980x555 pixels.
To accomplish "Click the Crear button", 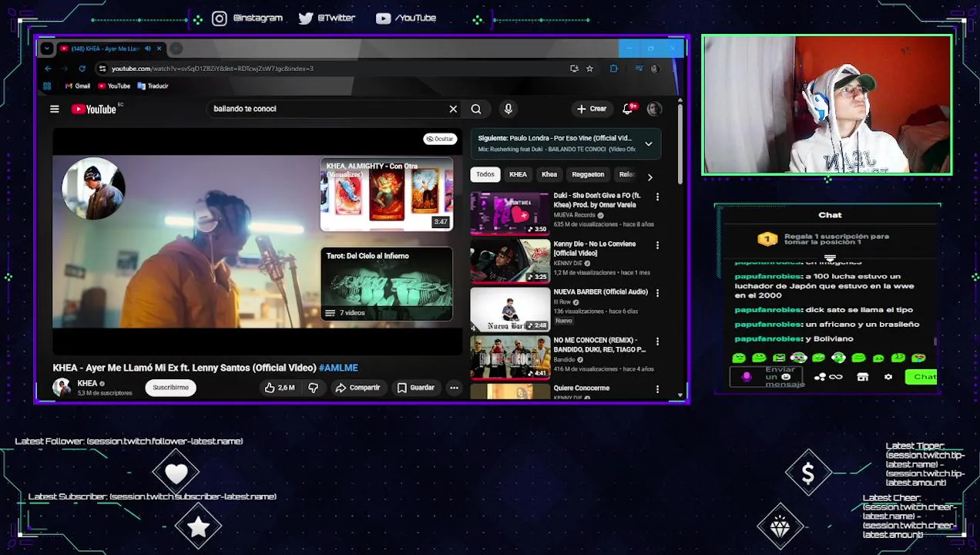I will [592, 109].
